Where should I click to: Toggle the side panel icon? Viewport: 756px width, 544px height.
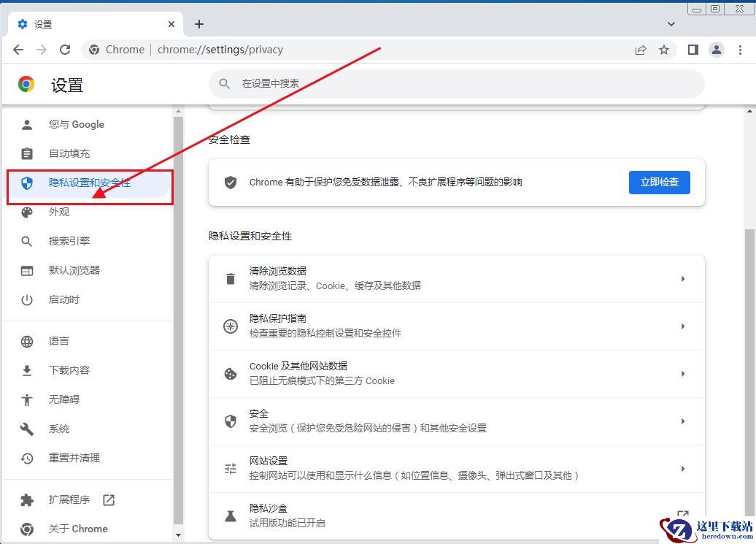click(693, 50)
